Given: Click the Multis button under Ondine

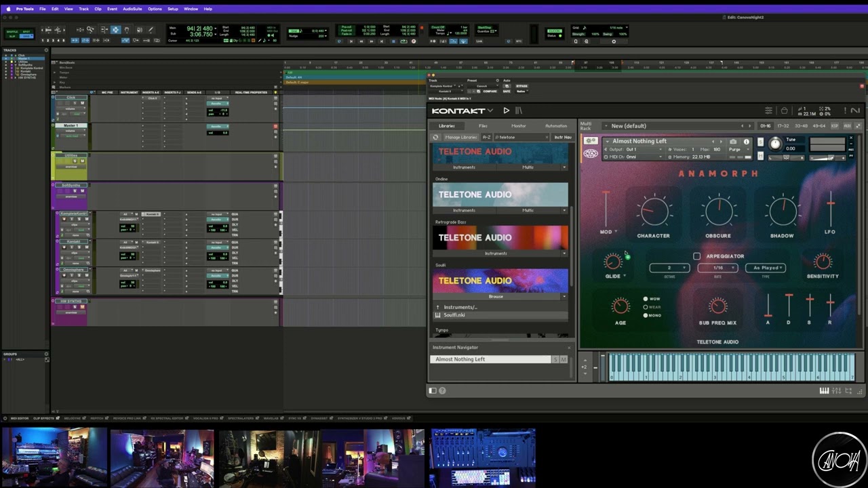Looking at the screenshot, I should [x=528, y=210].
